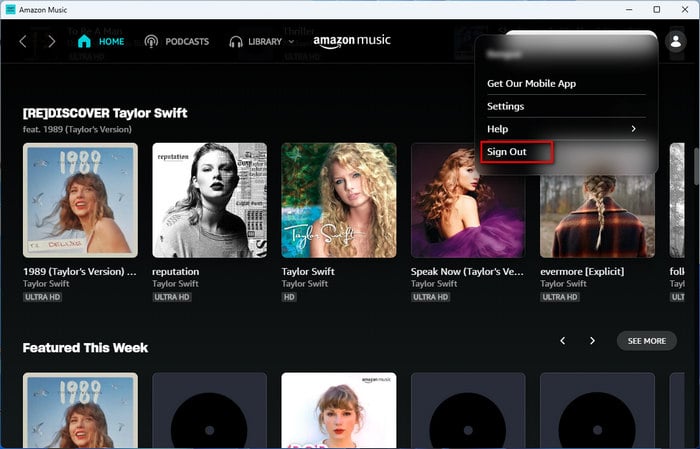Screen dimensions: 700x449
Task: Click Sign Out in the profile menu
Action: pyautogui.click(x=507, y=152)
